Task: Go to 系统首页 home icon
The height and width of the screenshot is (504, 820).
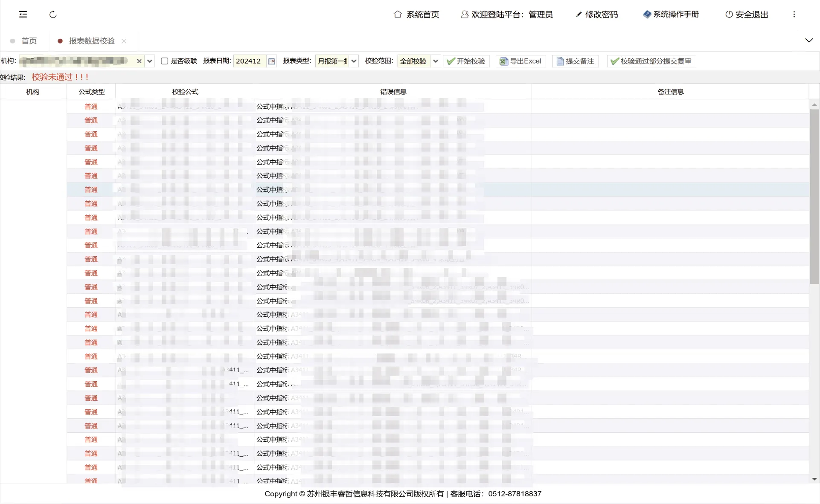Action: [398, 14]
